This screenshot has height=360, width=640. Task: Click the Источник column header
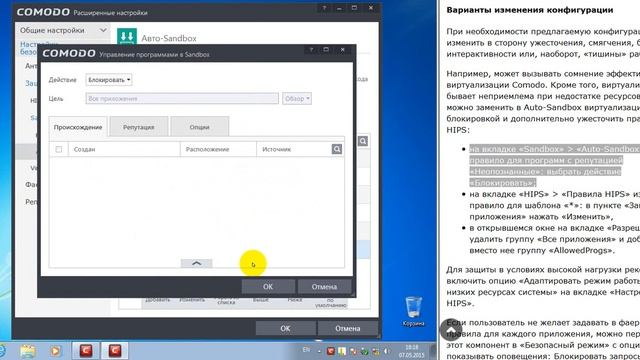pos(294,149)
